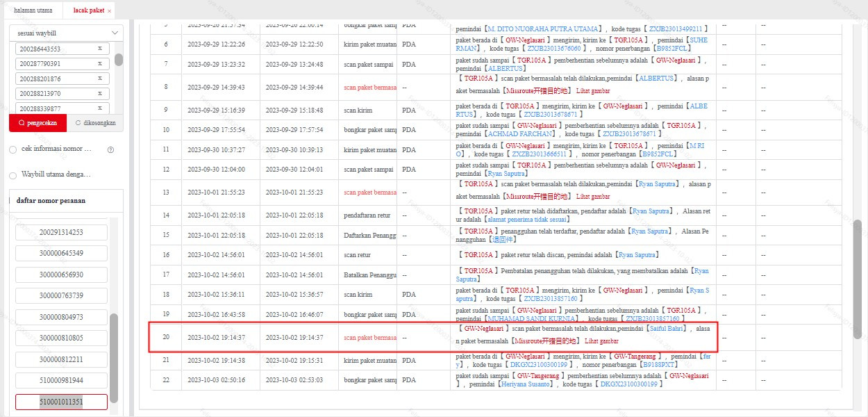Select order number 300000656930
The image size is (868, 417).
click(x=61, y=275)
